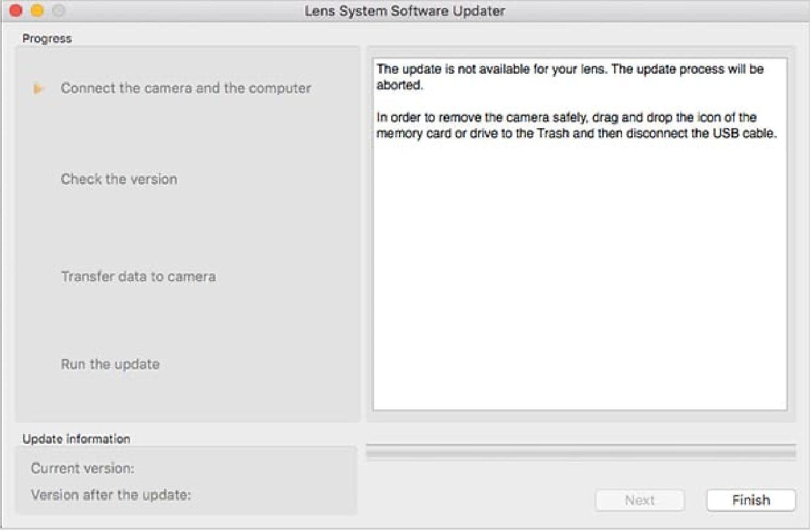Image resolution: width=810 pixels, height=532 pixels.
Task: Minimize the window with the yellow button
Action: 37,11
